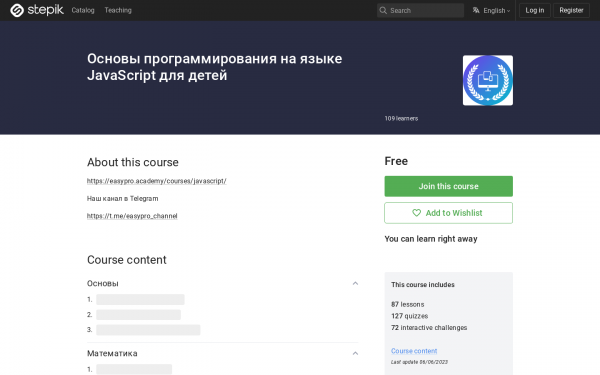Viewport: 600px width, 375px height.
Task: Click the 72 interactive challenges text
Action: 429,328
